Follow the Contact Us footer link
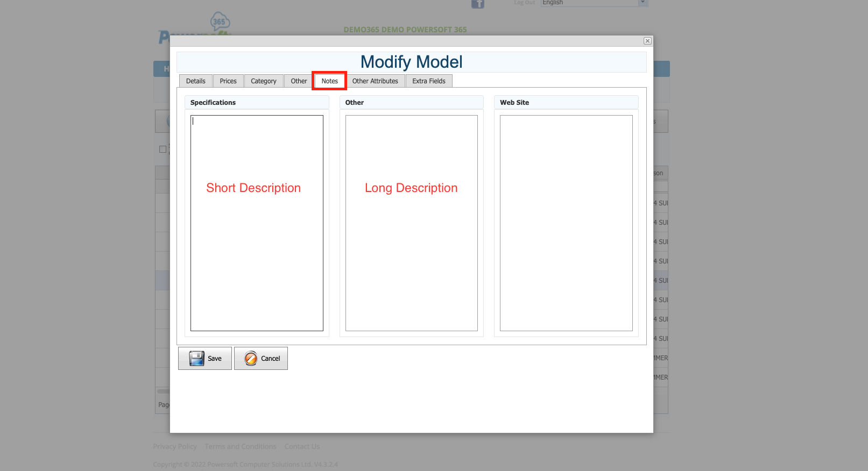868x471 pixels. click(x=302, y=446)
